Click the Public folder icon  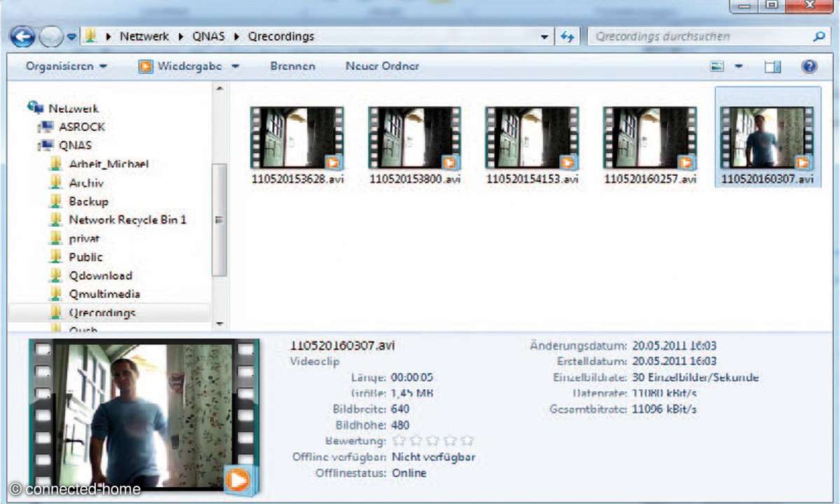tap(57, 257)
